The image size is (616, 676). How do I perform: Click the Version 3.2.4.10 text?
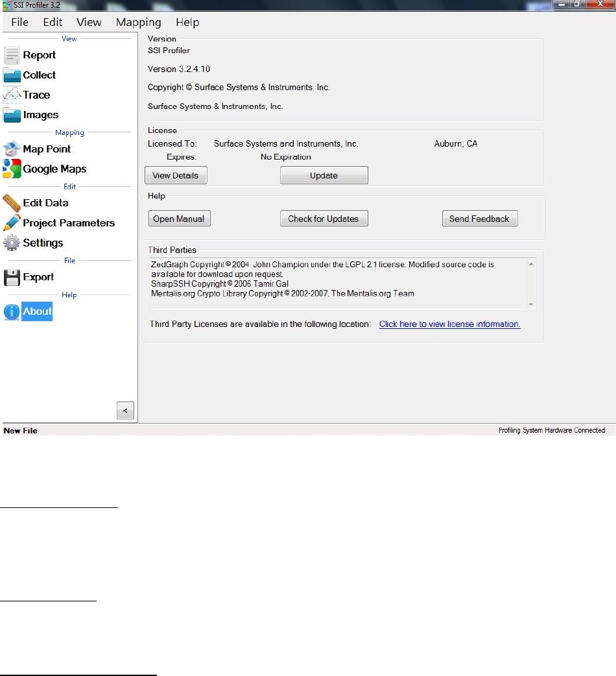[x=179, y=69]
